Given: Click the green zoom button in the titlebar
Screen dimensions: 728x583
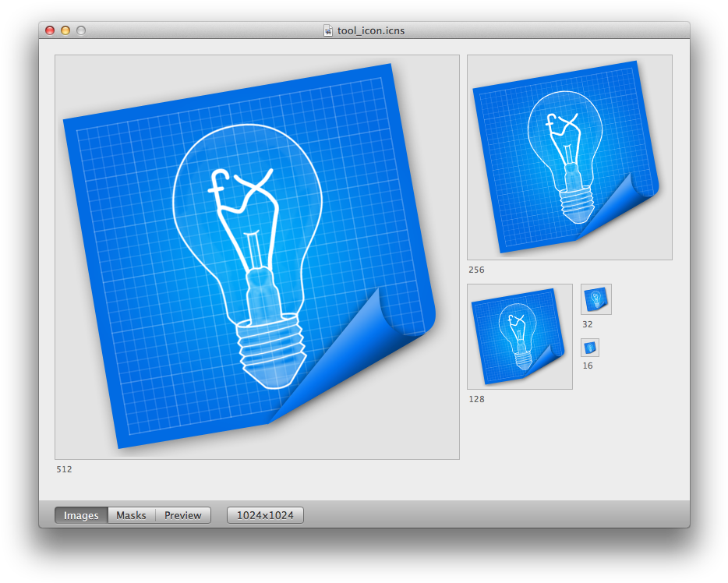Looking at the screenshot, I should tap(82, 31).
